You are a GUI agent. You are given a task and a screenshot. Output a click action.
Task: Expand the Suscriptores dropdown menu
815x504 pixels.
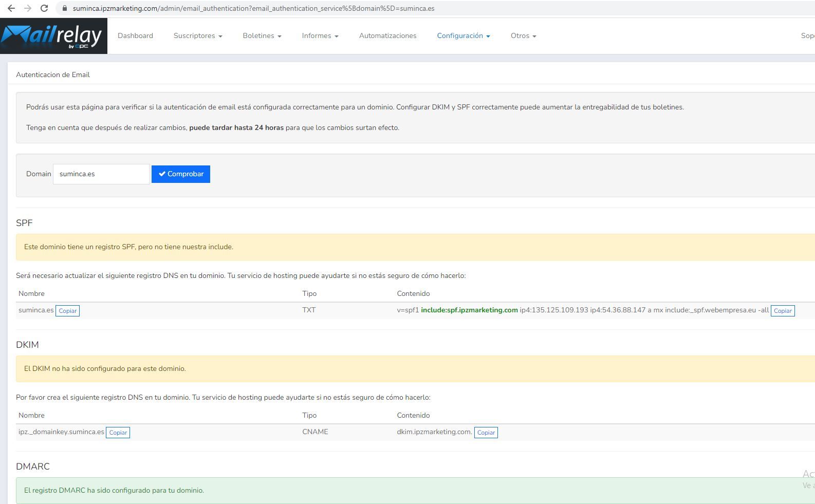coord(198,35)
